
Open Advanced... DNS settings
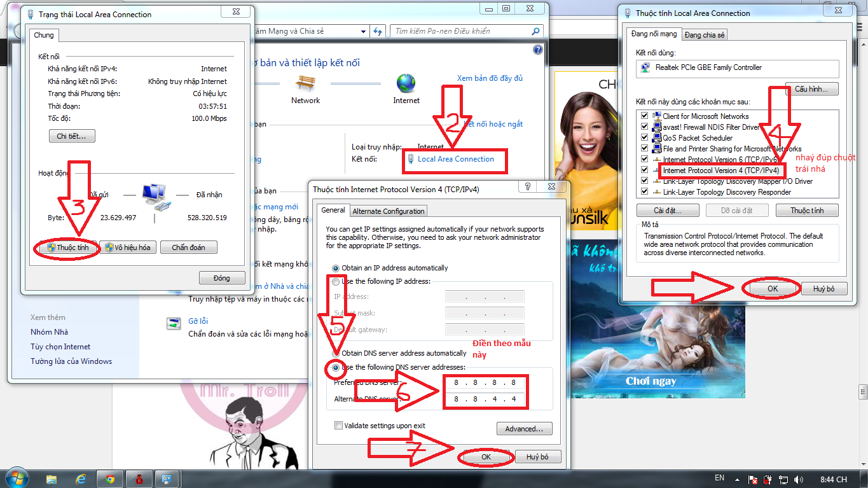coord(524,429)
